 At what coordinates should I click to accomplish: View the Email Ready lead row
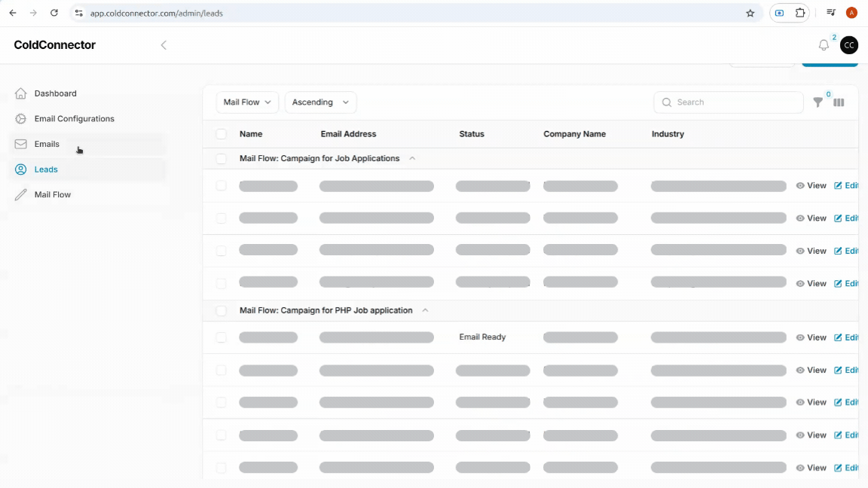coord(811,337)
